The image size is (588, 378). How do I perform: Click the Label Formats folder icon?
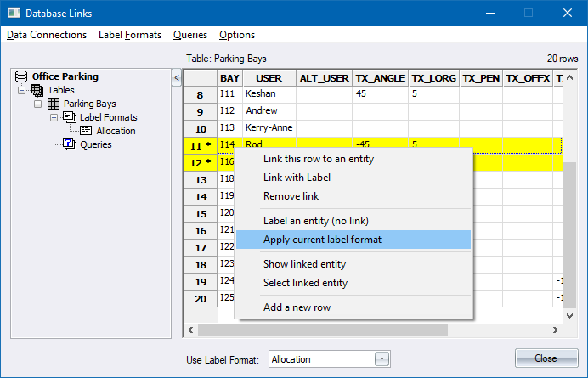click(70, 117)
